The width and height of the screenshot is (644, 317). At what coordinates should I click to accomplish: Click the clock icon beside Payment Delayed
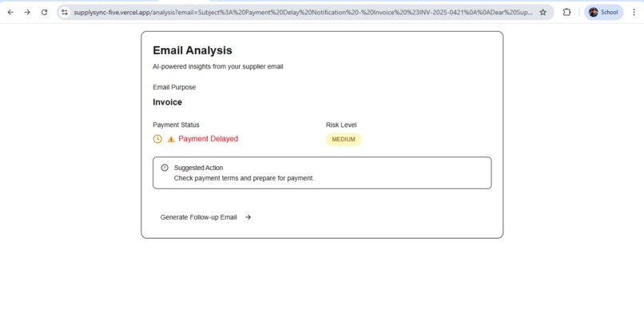coord(157,139)
